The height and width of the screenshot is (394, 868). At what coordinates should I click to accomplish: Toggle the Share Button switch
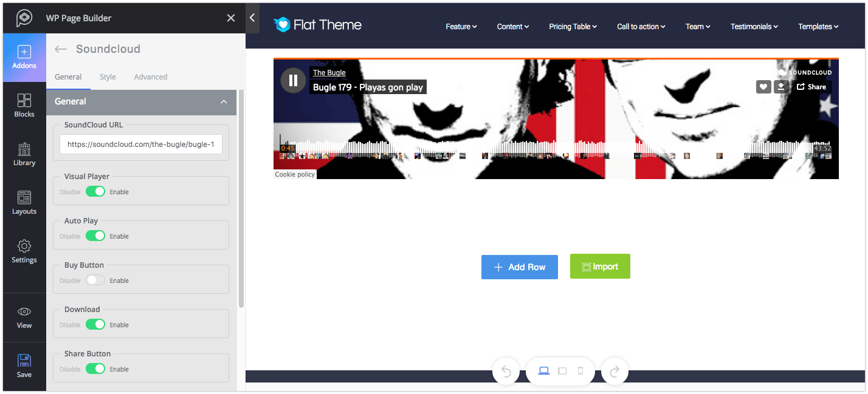click(x=95, y=369)
